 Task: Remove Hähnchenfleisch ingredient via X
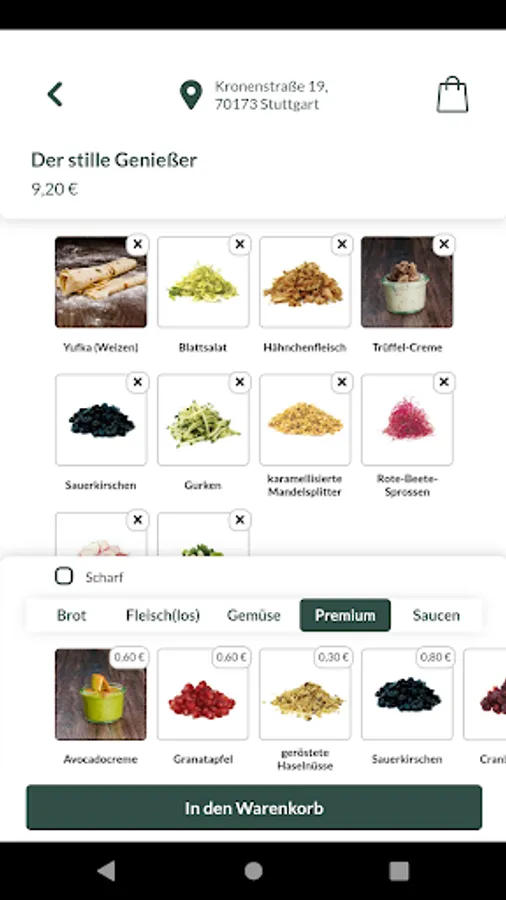coord(342,245)
